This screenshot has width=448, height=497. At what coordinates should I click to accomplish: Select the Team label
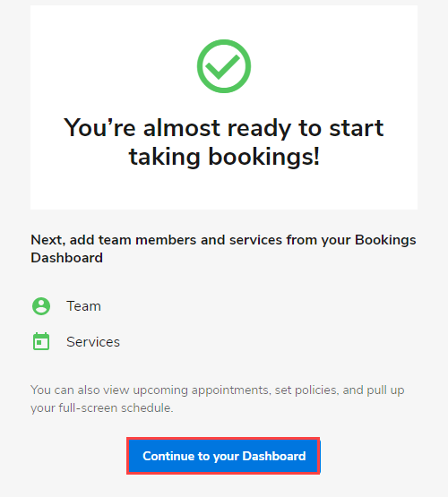(x=83, y=306)
